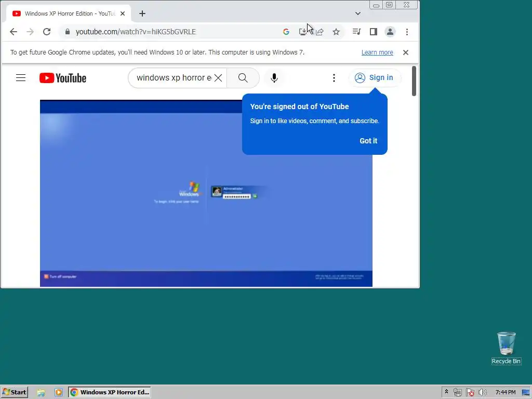This screenshot has height=399, width=532.
Task: Show hidden tray icons arrow
Action: tap(446, 392)
